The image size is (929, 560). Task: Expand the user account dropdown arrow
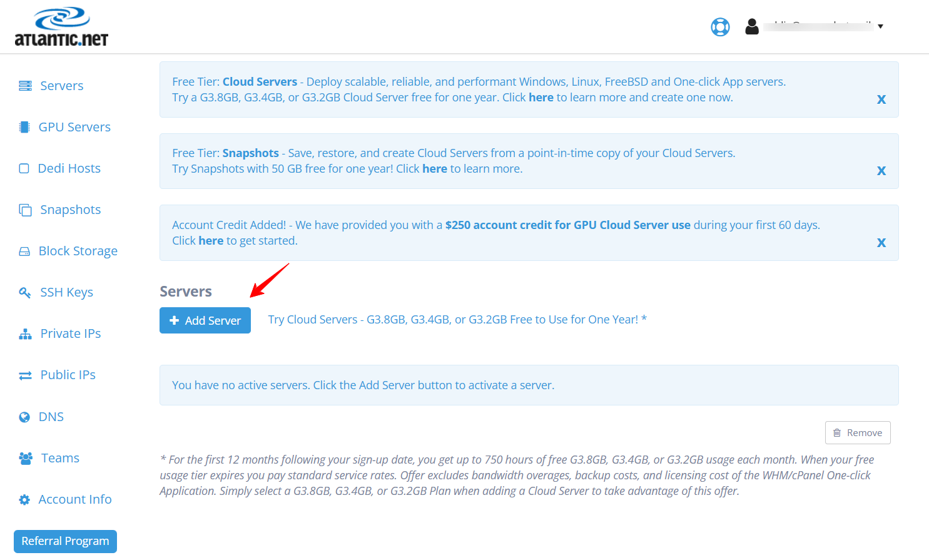tap(880, 26)
